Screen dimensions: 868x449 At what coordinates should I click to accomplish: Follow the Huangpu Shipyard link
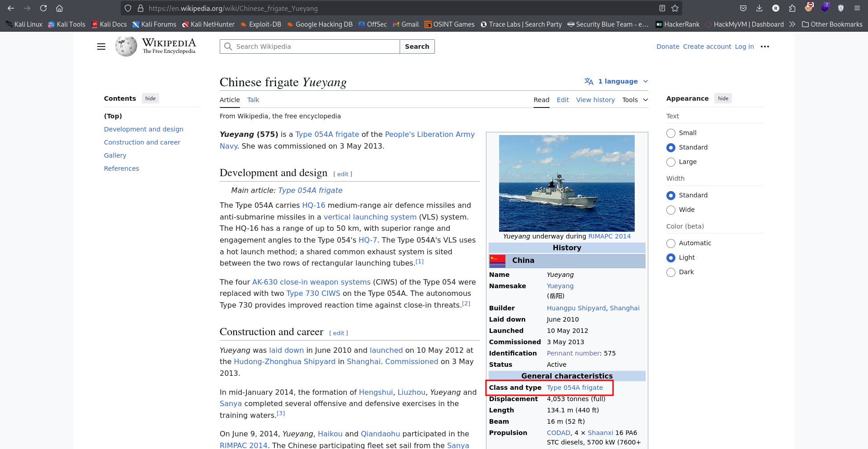(576, 308)
